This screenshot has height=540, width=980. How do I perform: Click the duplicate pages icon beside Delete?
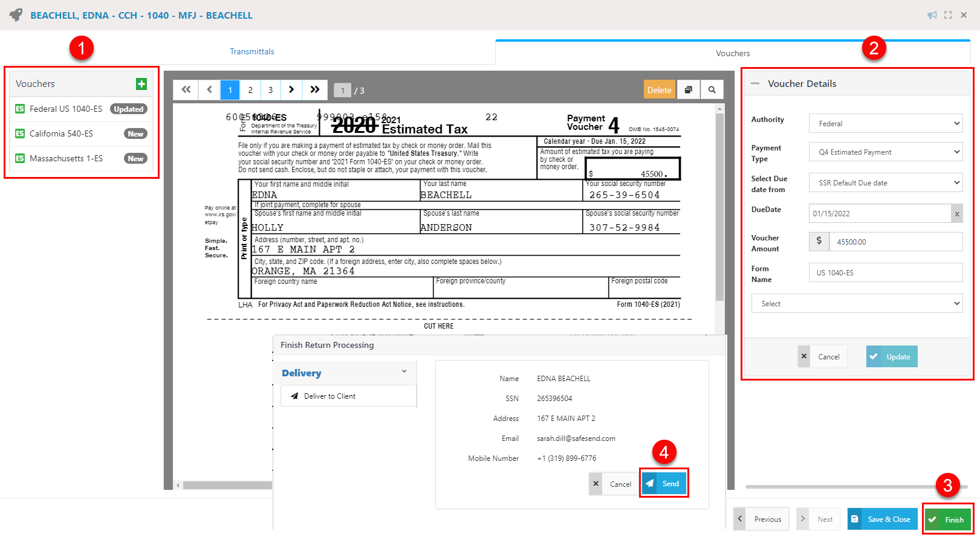click(x=688, y=90)
